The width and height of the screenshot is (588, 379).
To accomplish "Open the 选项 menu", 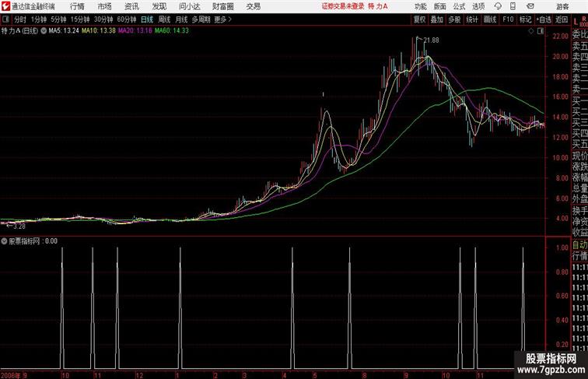I will click(x=478, y=6).
